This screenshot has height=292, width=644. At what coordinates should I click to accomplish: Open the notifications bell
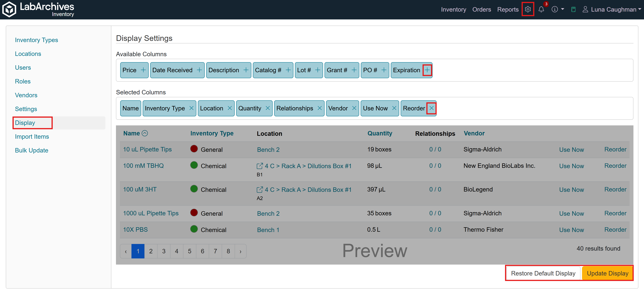541,10
